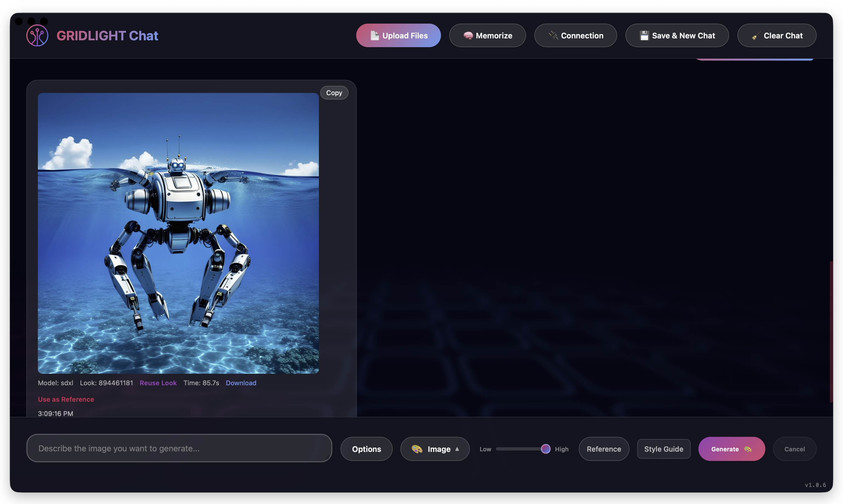Click the Clear Chat button
The height and width of the screenshot is (504, 843).
tap(776, 35)
